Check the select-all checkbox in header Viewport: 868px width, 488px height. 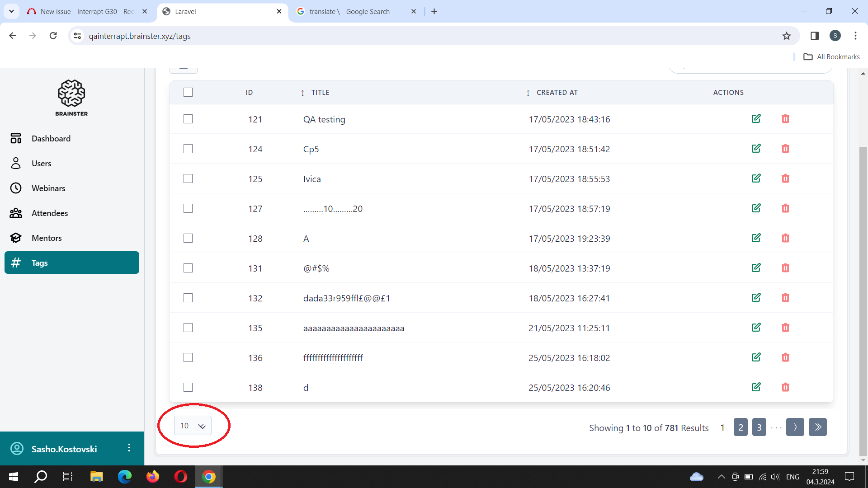(188, 92)
